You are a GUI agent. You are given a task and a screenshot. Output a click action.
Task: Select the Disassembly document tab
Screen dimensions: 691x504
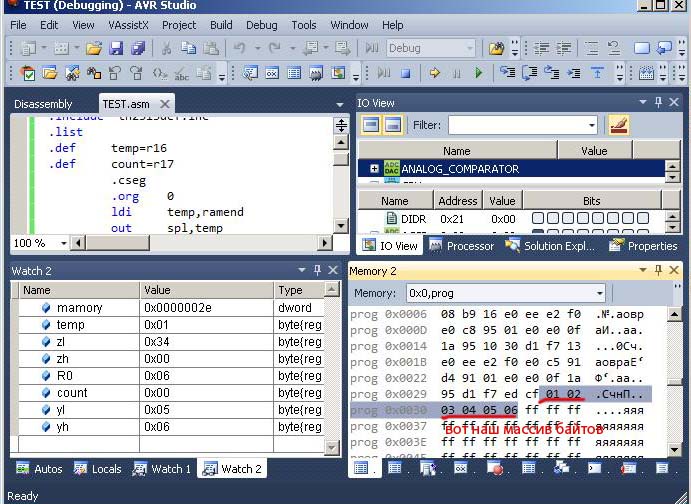click(44, 104)
